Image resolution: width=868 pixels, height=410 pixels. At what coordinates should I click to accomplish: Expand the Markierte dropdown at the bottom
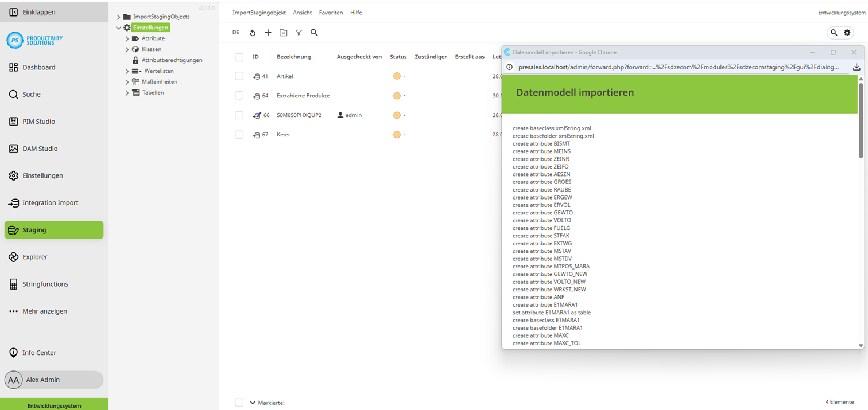(253, 402)
